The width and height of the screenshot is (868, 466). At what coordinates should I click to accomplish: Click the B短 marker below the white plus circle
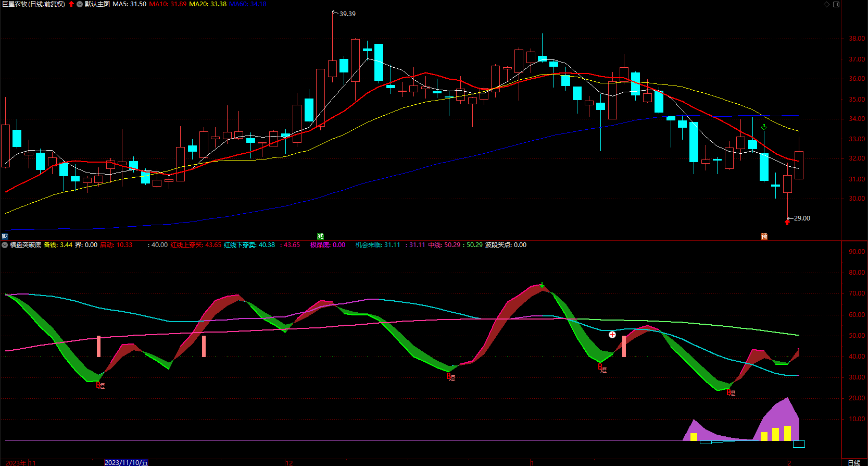pyautogui.click(x=602, y=369)
